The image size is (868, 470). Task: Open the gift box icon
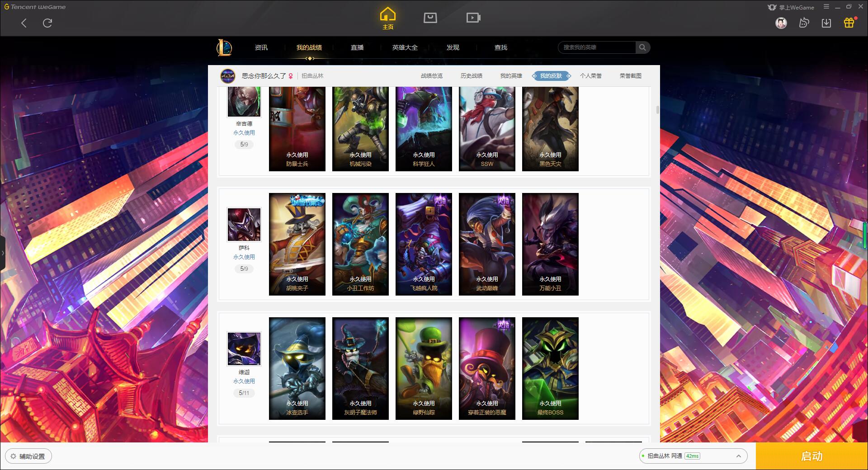click(x=849, y=23)
